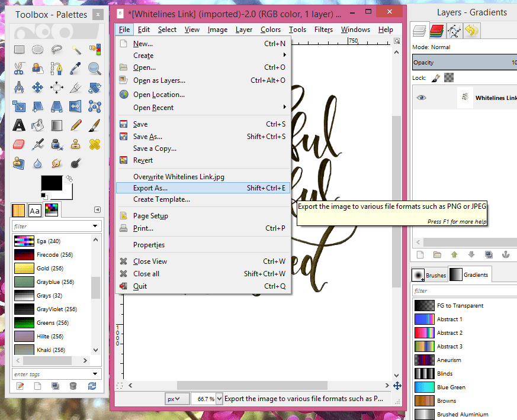Expand the palette filter dropdown
The height and width of the screenshot is (420, 517).
tap(95, 225)
